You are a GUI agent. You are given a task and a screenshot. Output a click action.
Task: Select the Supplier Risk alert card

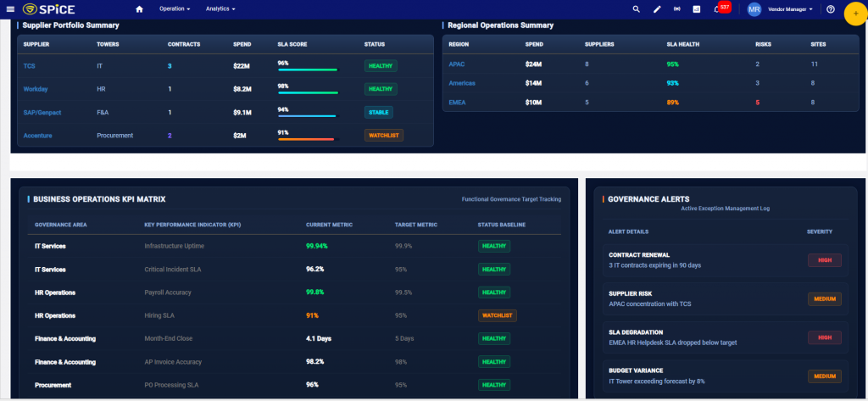[726, 299]
